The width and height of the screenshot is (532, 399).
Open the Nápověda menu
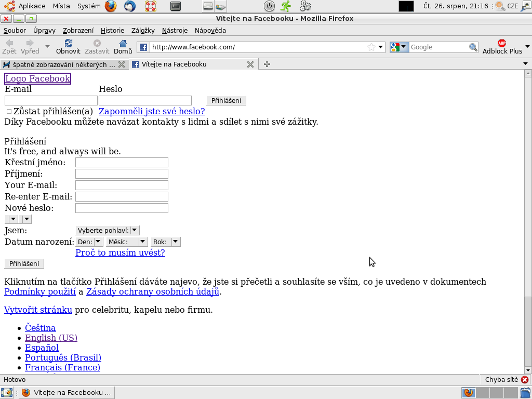point(210,31)
